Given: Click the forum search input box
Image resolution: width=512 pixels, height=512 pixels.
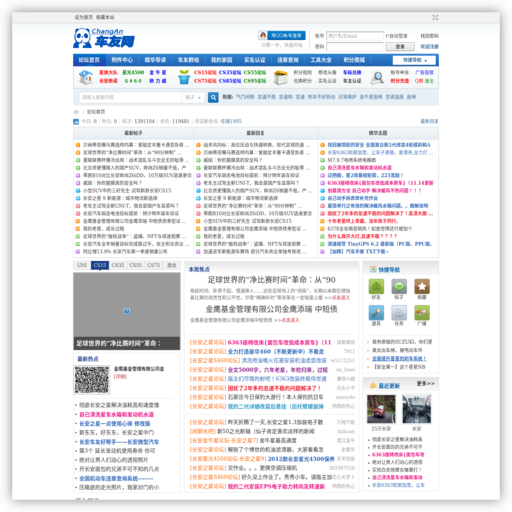Looking at the screenshot, I should point(130,97).
